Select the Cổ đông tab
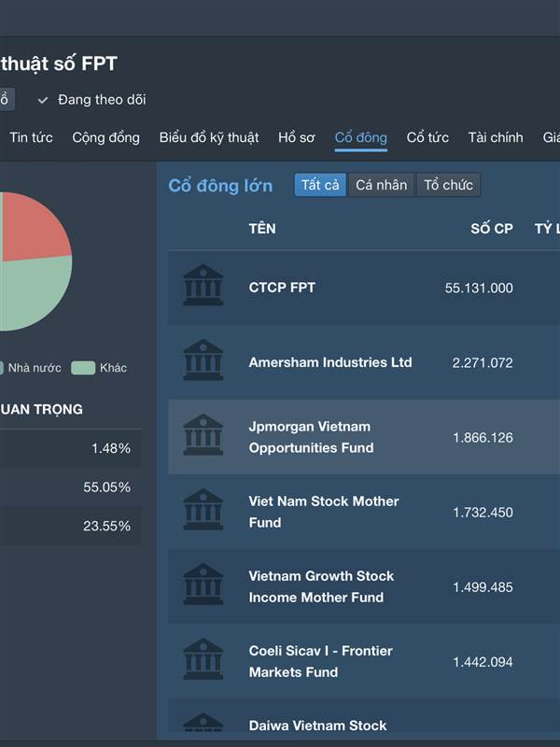Image resolution: width=560 pixels, height=747 pixels. tap(360, 137)
